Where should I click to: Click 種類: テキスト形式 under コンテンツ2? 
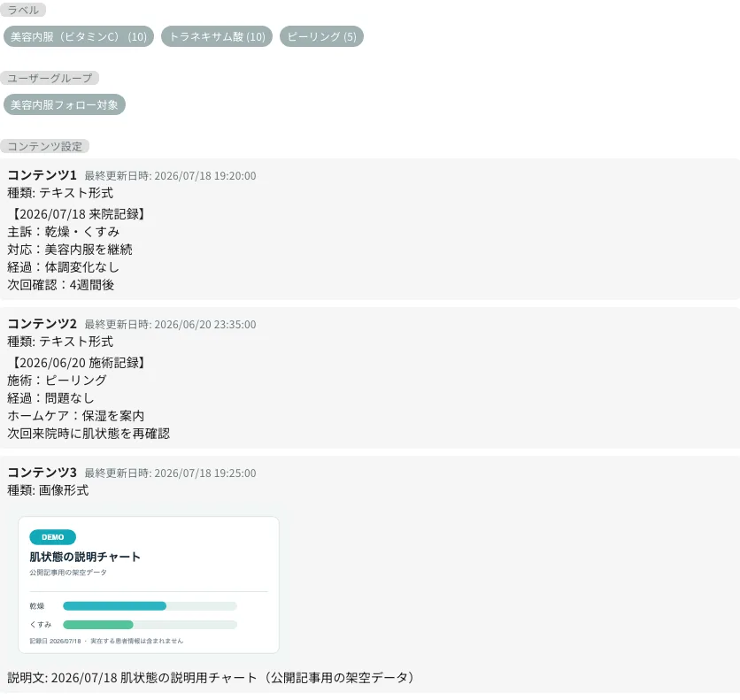pos(60,342)
